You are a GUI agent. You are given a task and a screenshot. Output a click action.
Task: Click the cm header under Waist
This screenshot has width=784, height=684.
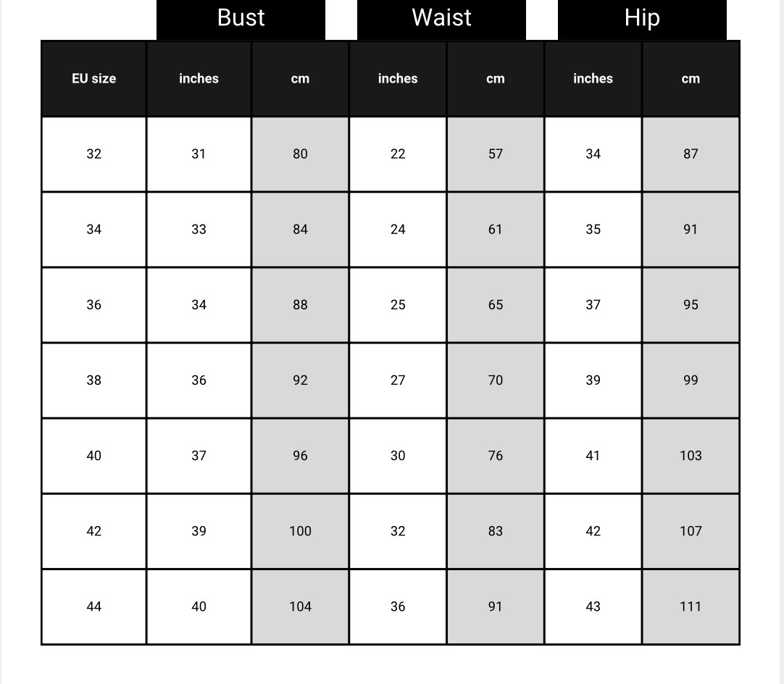(x=495, y=78)
